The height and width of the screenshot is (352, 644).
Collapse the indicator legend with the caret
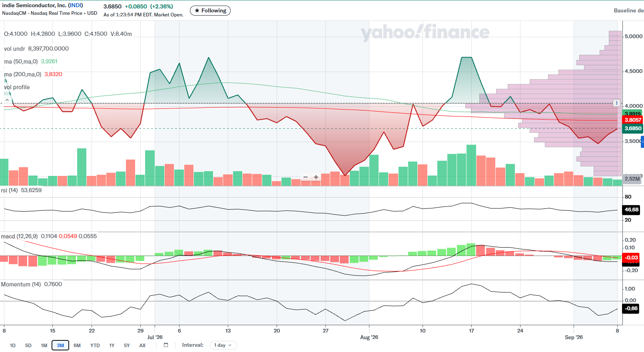(x=7, y=100)
